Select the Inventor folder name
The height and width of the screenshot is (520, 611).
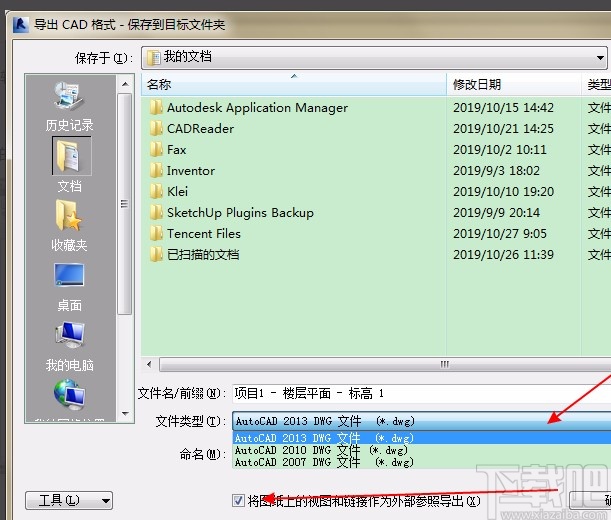[191, 171]
